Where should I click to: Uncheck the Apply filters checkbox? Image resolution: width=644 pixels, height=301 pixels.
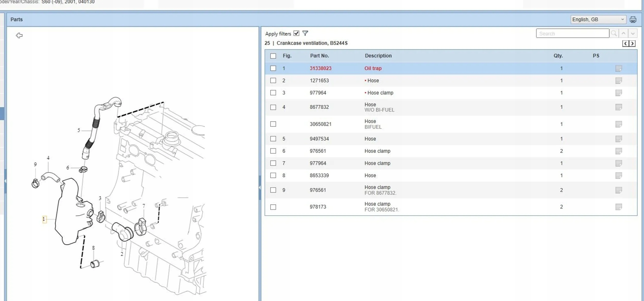click(x=296, y=33)
